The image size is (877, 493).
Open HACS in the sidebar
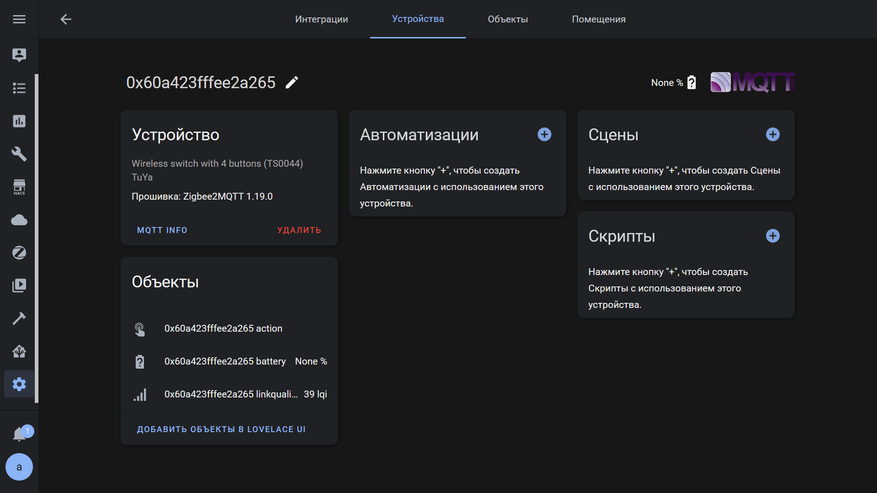tap(19, 187)
